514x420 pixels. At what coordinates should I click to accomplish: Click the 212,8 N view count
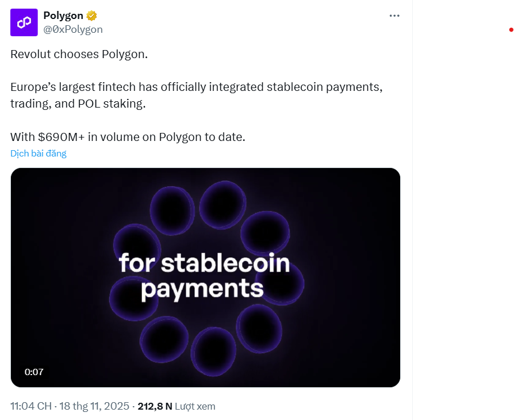pos(155,406)
